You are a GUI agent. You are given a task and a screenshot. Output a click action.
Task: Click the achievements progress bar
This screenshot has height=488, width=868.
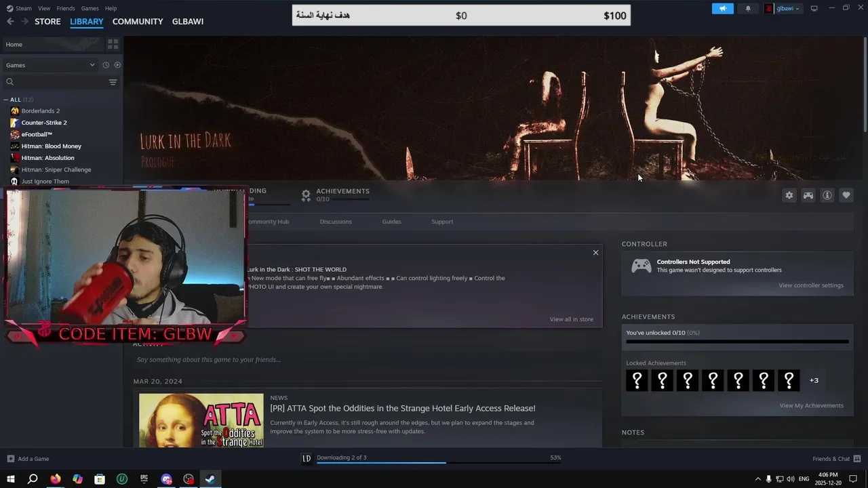click(737, 342)
